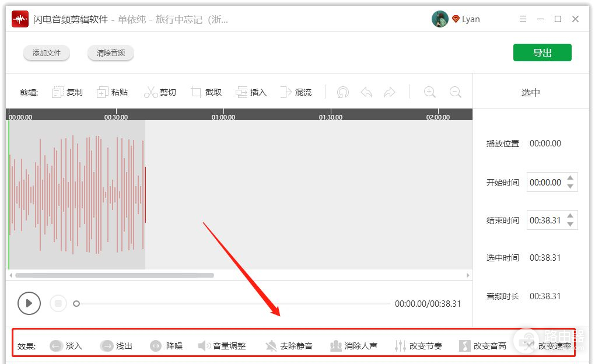
Task: Redo the last edit
Action: click(389, 92)
